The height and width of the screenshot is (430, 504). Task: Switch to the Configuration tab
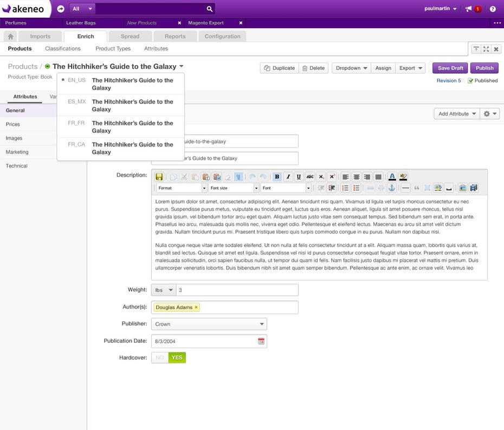pyautogui.click(x=222, y=36)
